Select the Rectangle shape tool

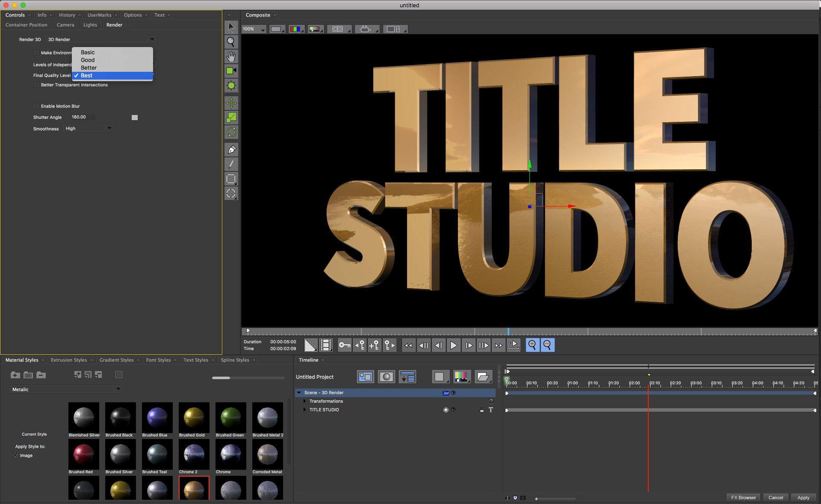click(x=231, y=179)
